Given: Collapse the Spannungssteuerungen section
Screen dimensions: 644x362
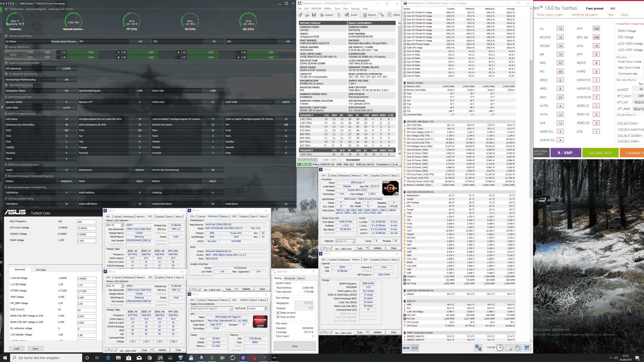Looking at the screenshot, I should point(6,63).
